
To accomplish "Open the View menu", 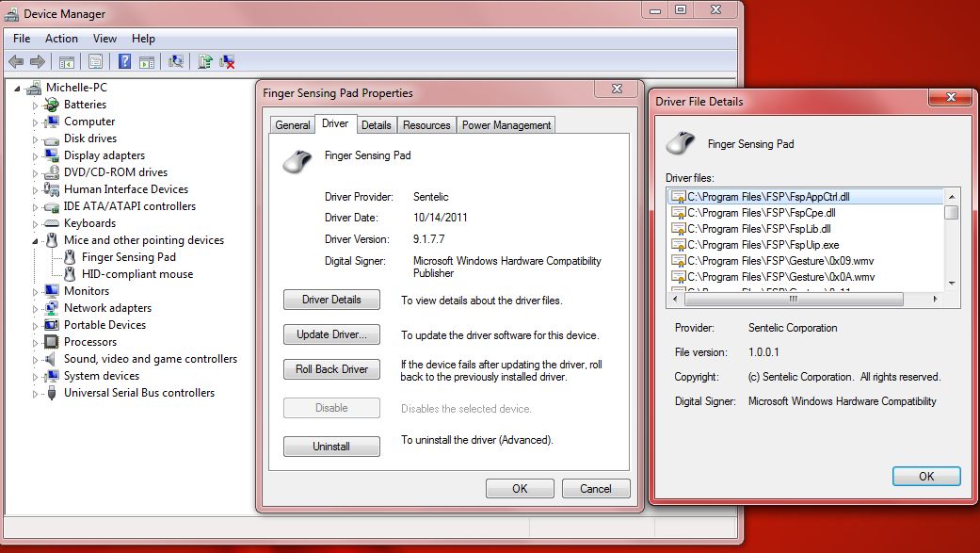I will (x=104, y=39).
